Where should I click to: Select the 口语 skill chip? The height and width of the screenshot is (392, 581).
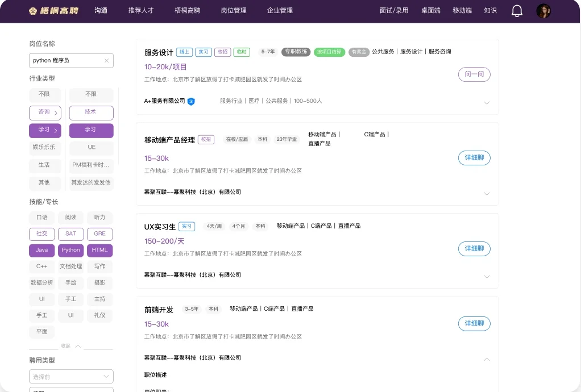(x=42, y=217)
